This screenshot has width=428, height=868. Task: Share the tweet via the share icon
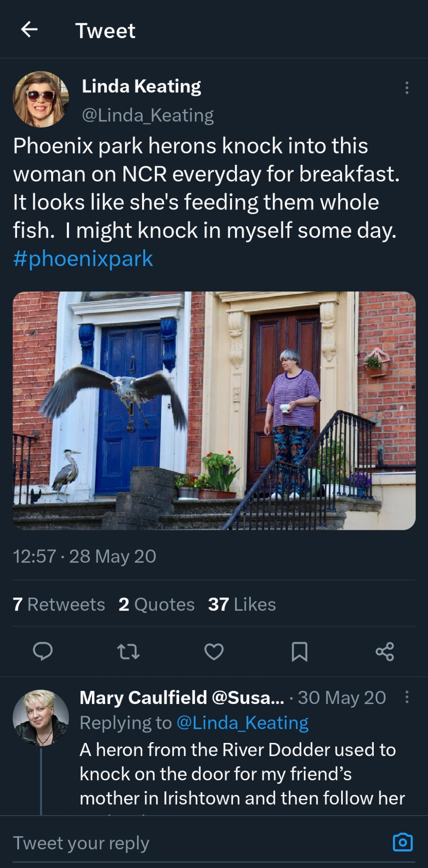pyautogui.click(x=385, y=651)
